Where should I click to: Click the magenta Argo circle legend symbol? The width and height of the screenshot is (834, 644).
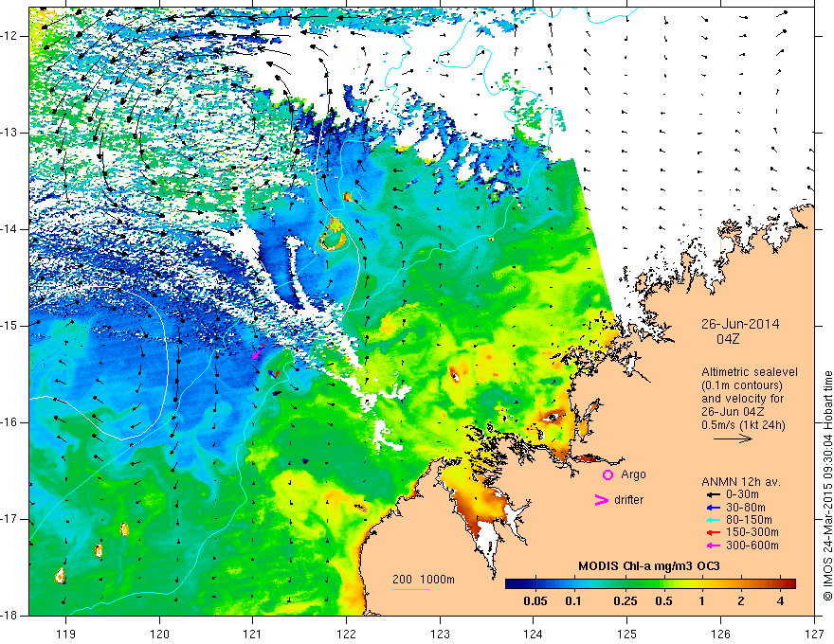pyautogui.click(x=607, y=474)
